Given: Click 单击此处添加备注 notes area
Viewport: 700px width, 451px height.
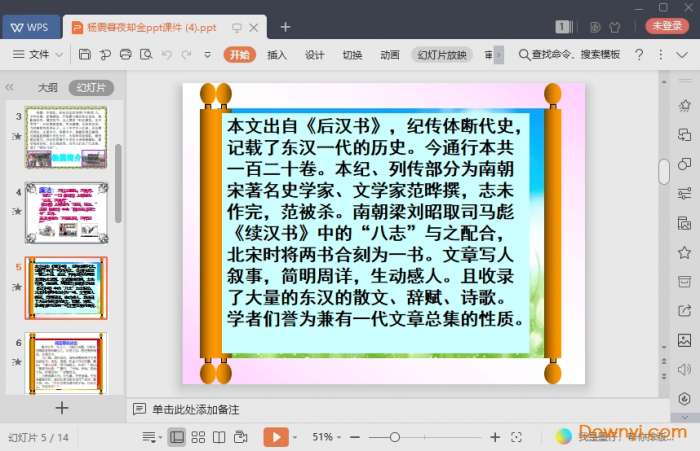Looking at the screenshot, I should point(196,409).
